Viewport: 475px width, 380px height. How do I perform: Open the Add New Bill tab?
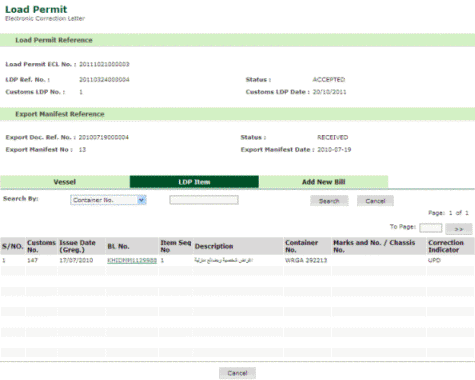click(x=323, y=182)
